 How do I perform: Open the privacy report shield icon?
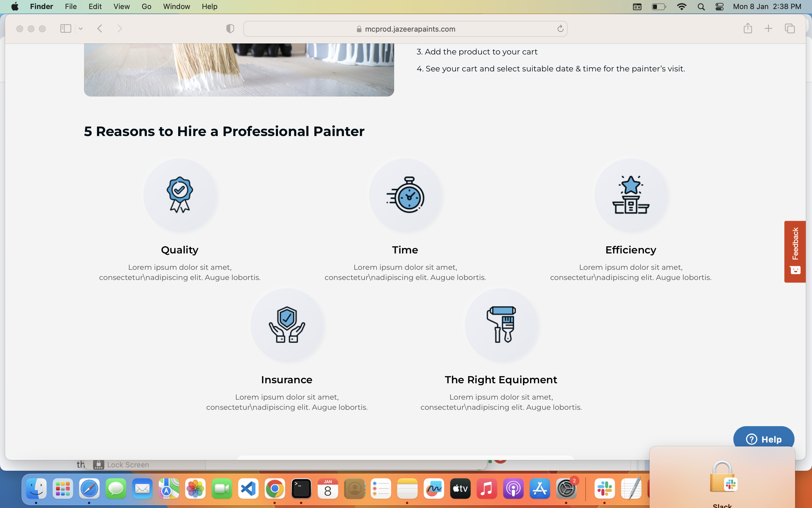[x=230, y=29]
